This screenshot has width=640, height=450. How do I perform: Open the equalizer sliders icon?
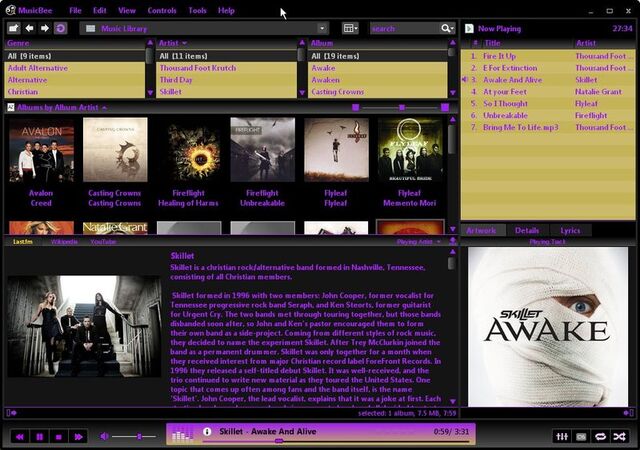click(x=562, y=437)
